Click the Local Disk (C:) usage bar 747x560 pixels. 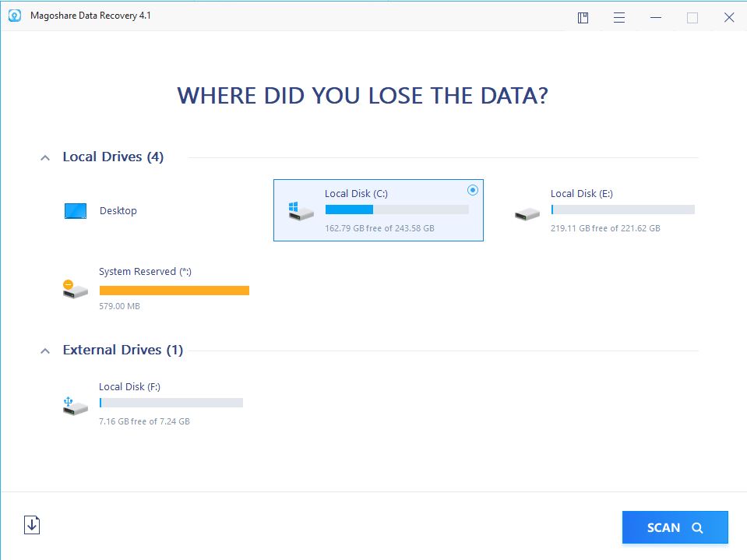(396, 210)
